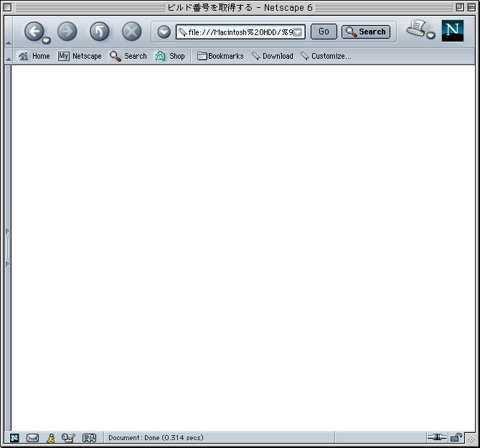Viewport: 480px width, 448px height.
Task: Close the window using title bar close box
Action: 8,7
